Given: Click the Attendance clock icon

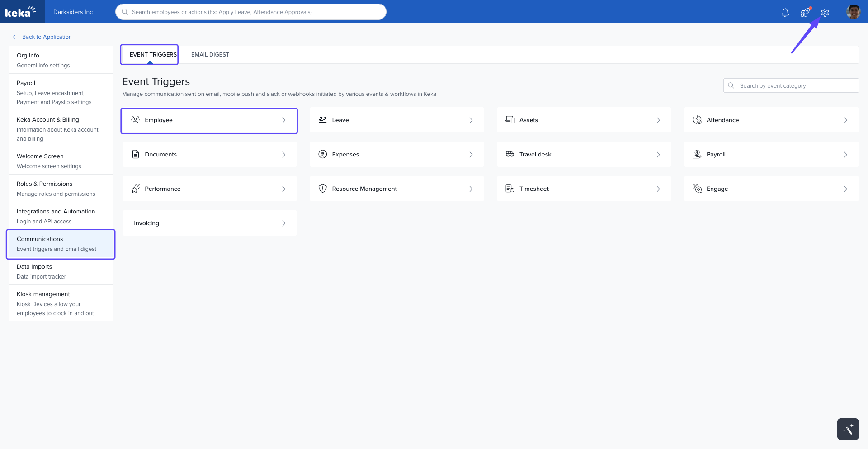Looking at the screenshot, I should pos(697,120).
